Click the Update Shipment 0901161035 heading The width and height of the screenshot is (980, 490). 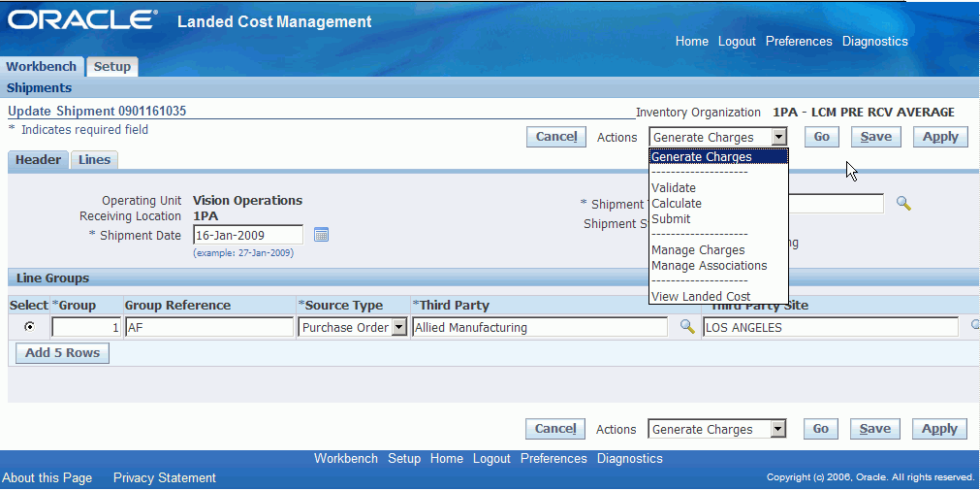(x=97, y=112)
